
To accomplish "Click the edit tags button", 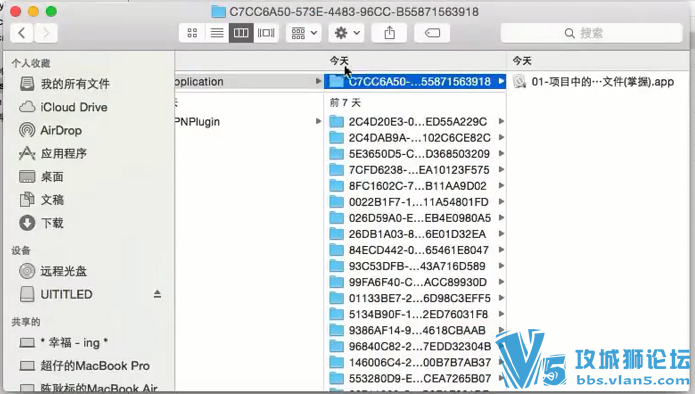I will point(432,33).
